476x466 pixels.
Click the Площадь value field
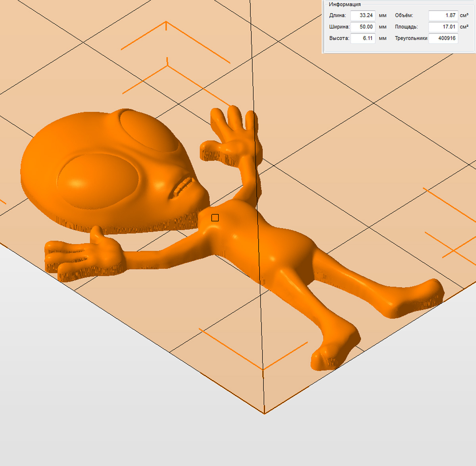443,27
